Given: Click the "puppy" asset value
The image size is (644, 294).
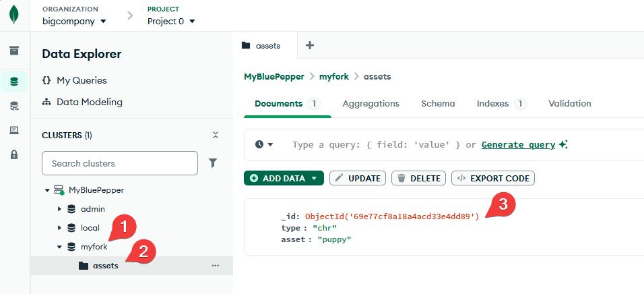Looking at the screenshot, I should [335, 239].
